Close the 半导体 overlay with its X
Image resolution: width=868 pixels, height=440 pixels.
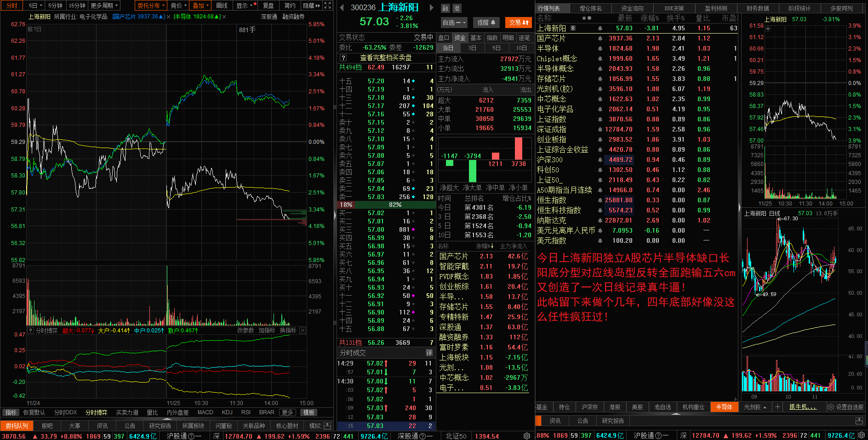[224, 17]
